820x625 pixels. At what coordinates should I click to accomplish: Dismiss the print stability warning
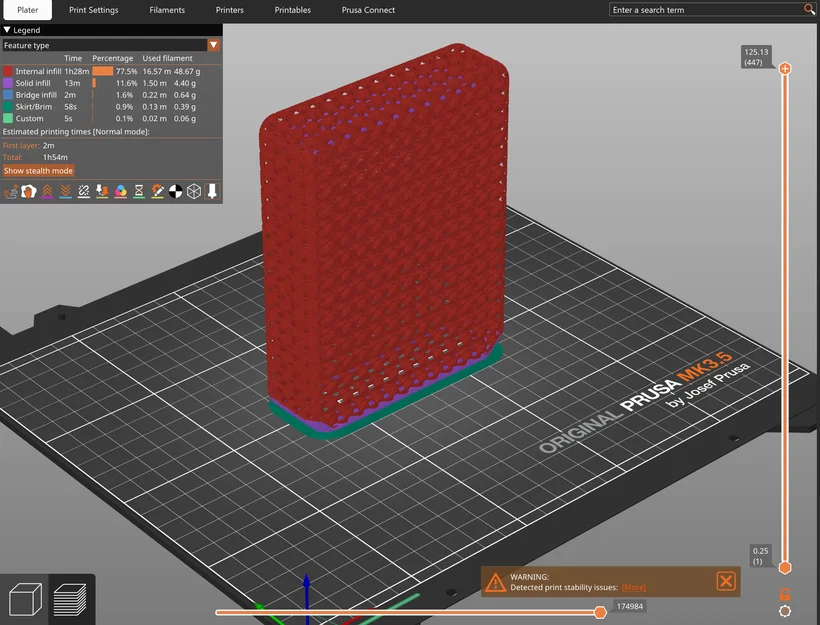(x=726, y=581)
